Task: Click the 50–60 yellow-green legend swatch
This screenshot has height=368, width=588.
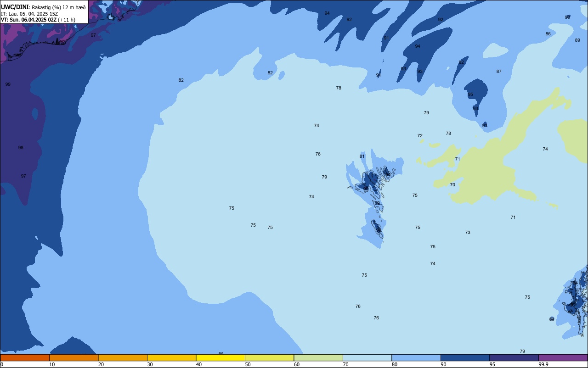Action: [x=269, y=357]
